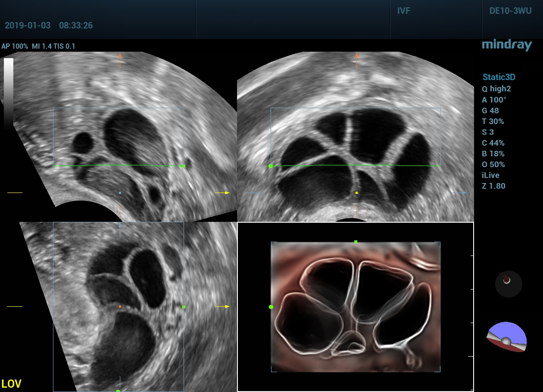This screenshot has width=543, height=392.
Task: Click the grayscale bar
Action: pos(9,93)
